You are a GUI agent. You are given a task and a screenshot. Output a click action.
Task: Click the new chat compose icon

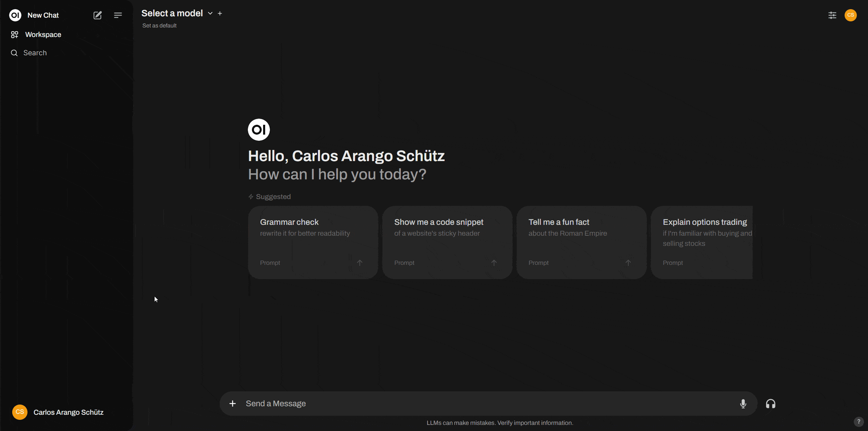click(98, 15)
